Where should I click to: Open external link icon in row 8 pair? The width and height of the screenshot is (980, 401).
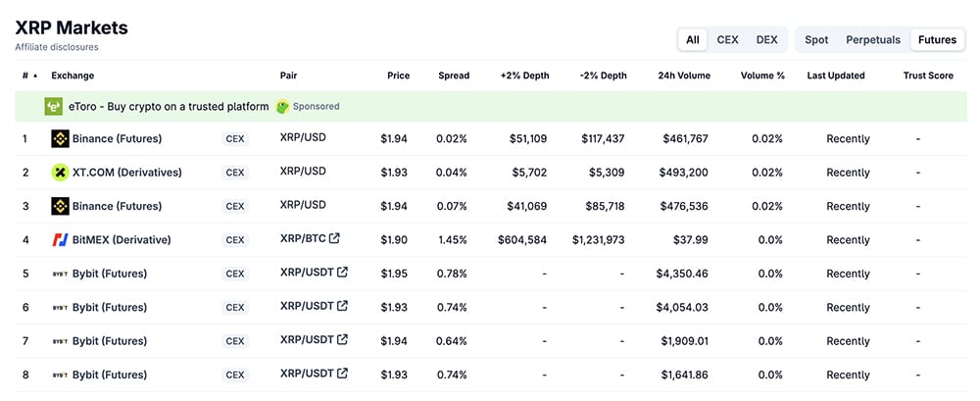pos(342,374)
